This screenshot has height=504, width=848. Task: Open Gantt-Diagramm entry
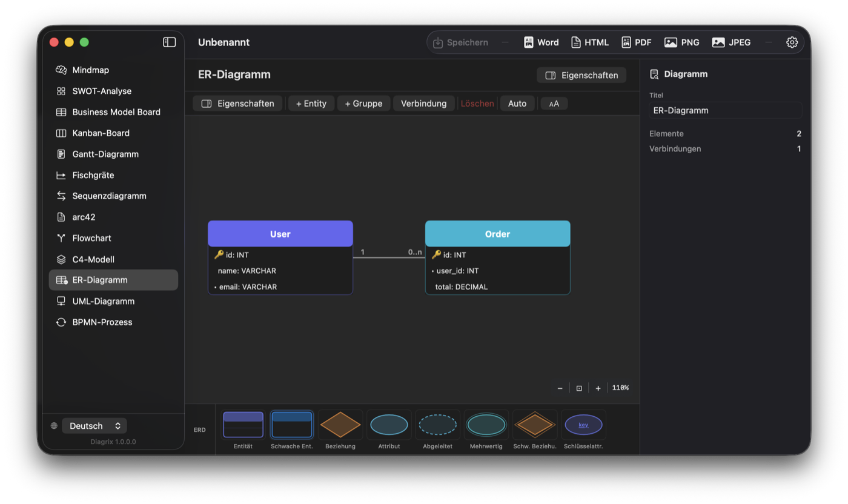(x=113, y=154)
